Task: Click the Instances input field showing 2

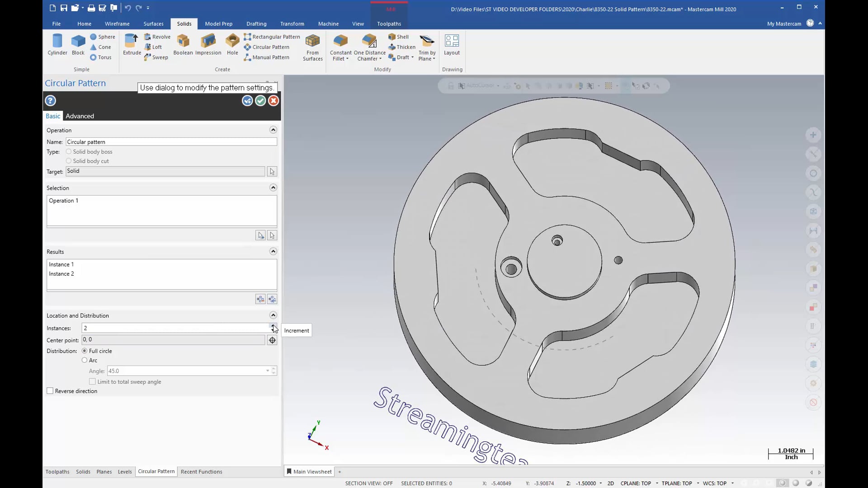Action: [175, 328]
